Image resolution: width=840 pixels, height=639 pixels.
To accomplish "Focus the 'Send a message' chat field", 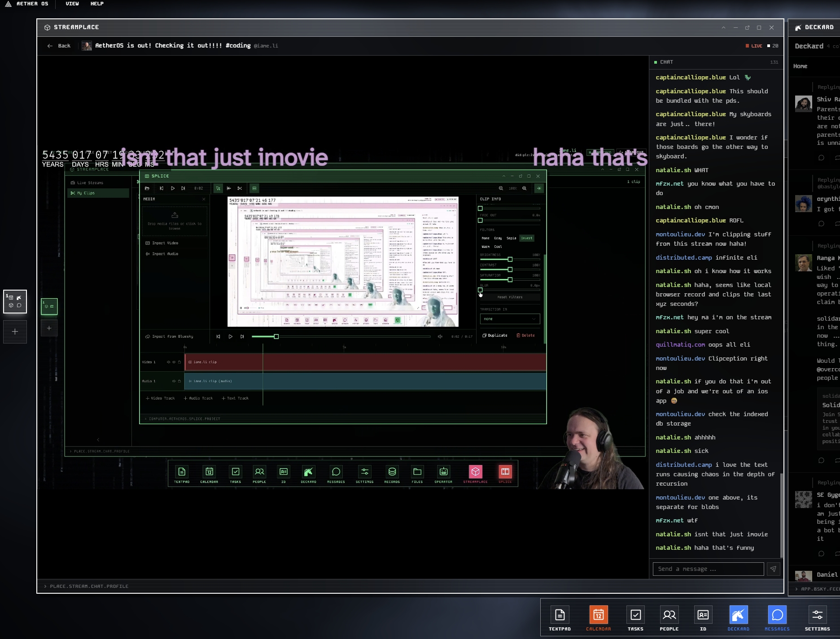I will pos(708,569).
